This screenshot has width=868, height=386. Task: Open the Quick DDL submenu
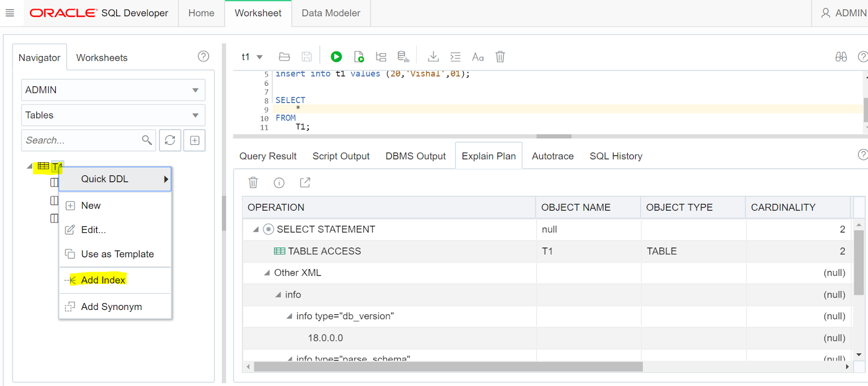click(115, 179)
